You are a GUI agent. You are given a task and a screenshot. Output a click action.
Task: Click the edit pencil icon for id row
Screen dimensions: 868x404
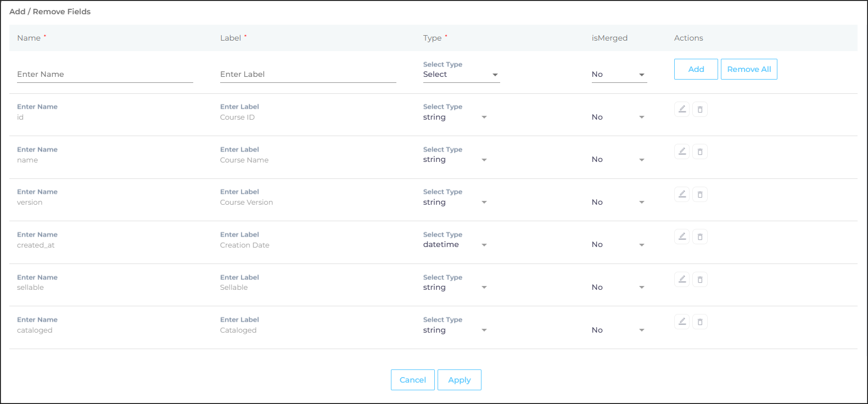tap(682, 109)
